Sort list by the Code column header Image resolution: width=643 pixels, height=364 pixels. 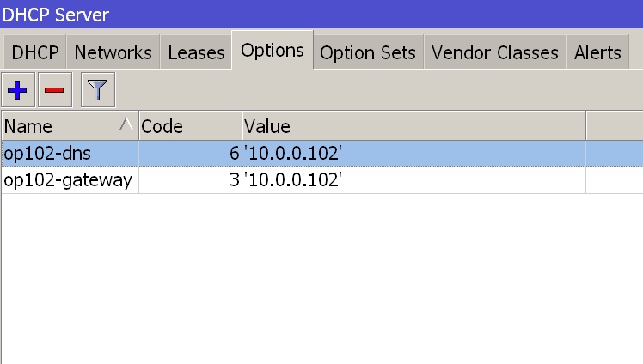[189, 126]
